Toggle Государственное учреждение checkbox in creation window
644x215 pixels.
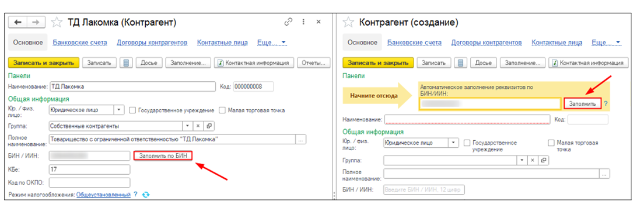[467, 143]
